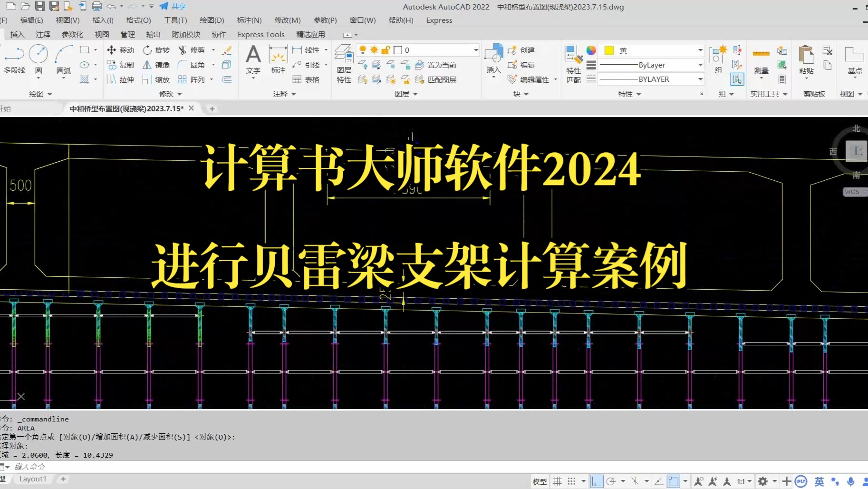Click the Plot printer icon in quick access toolbar
The image size is (868, 489).
(96, 6)
